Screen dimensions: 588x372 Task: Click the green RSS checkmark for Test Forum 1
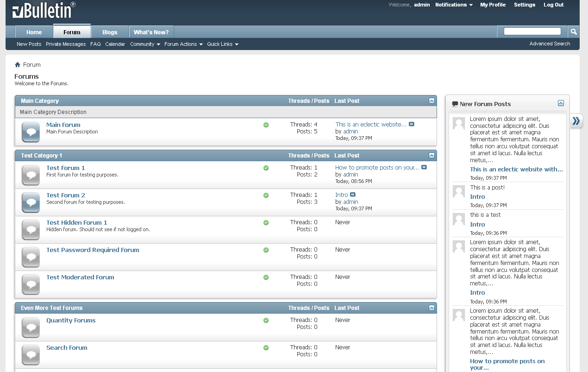(266, 168)
